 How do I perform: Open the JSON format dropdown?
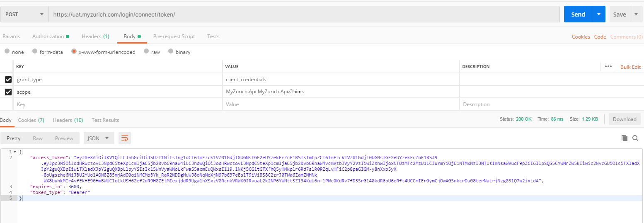(99, 138)
